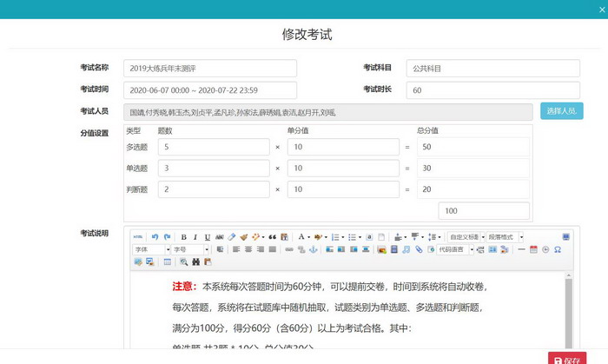Insert special character with Omega icon
The height and width of the screenshot is (364, 608).
coord(557,249)
